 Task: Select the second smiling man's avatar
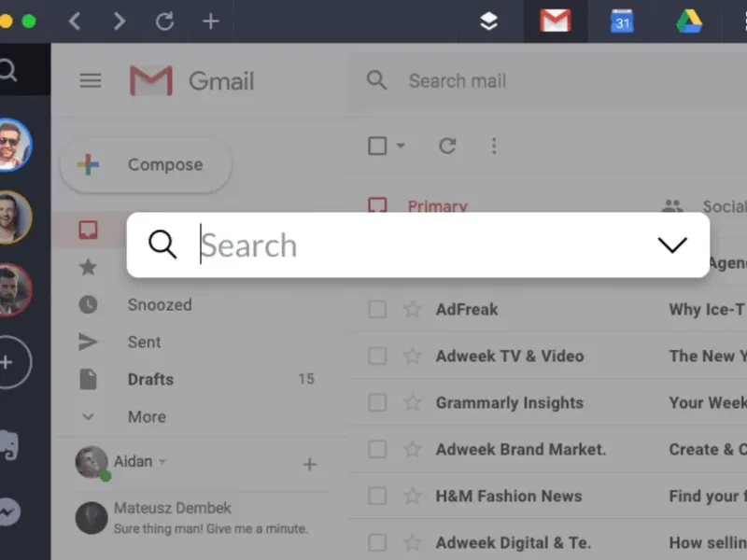pos(14,217)
